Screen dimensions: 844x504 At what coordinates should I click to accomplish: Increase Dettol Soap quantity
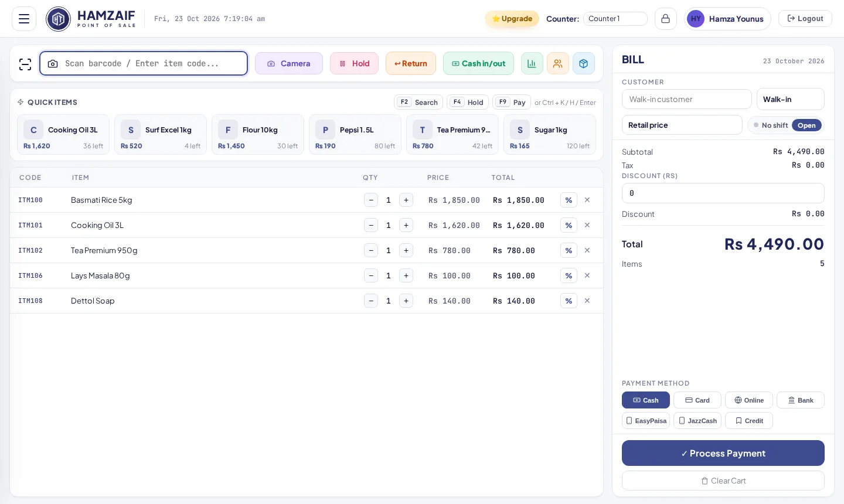coord(406,301)
